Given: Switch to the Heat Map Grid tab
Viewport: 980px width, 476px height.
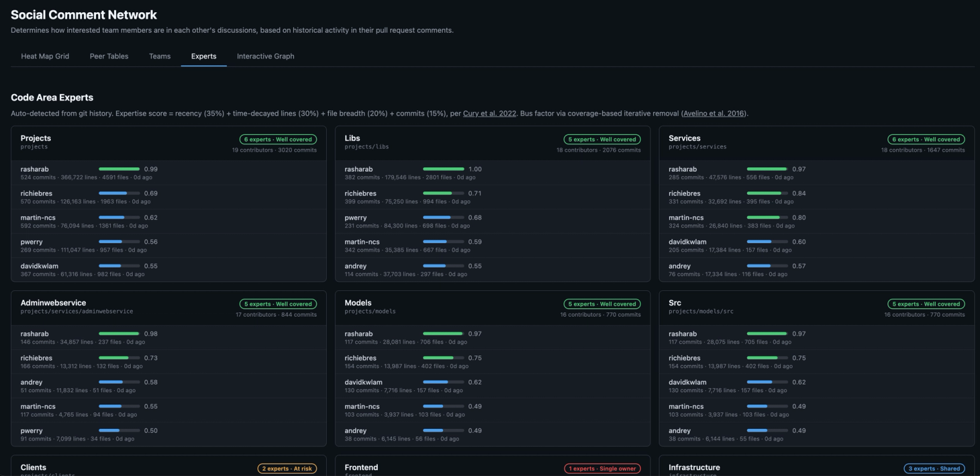Looking at the screenshot, I should pos(45,56).
